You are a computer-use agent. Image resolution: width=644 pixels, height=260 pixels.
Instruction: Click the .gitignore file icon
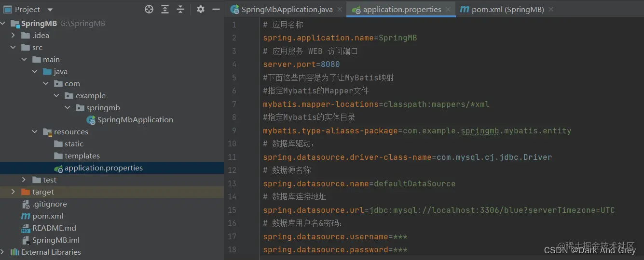click(x=26, y=204)
